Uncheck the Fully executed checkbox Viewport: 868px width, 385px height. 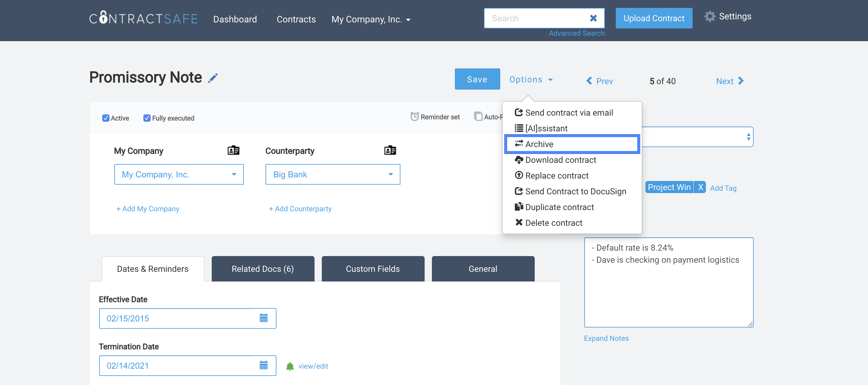click(147, 118)
